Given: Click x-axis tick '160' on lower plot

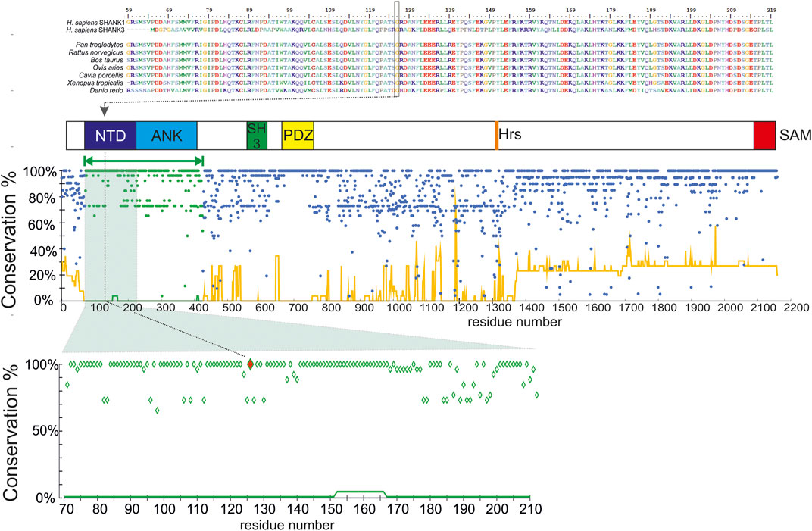Looking at the screenshot, I should 364,509.
